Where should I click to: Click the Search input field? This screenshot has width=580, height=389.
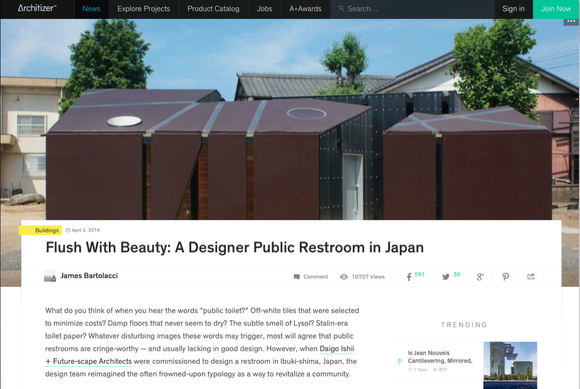click(412, 9)
